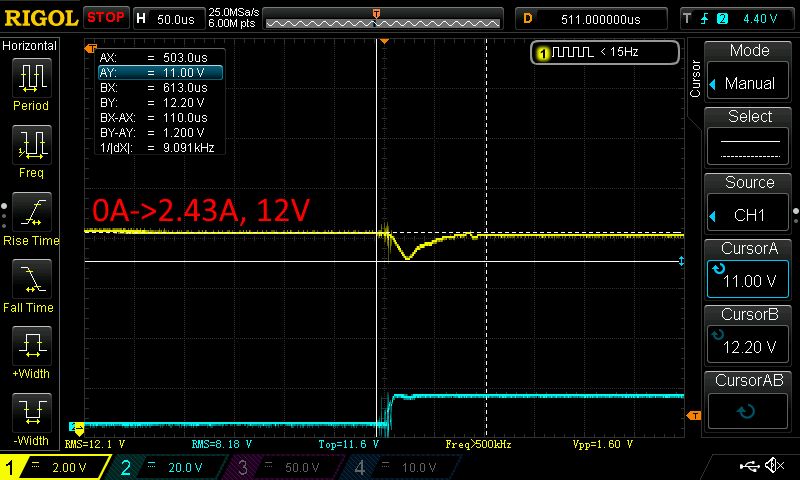
Task: Click the 6.00M pts memory depth readout
Action: [232, 23]
